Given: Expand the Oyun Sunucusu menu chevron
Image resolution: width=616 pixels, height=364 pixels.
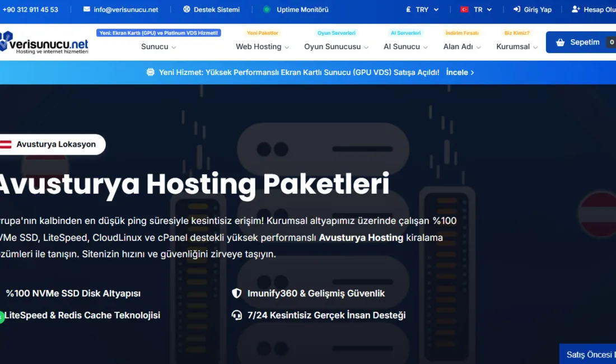Looking at the screenshot, I should [x=366, y=47].
